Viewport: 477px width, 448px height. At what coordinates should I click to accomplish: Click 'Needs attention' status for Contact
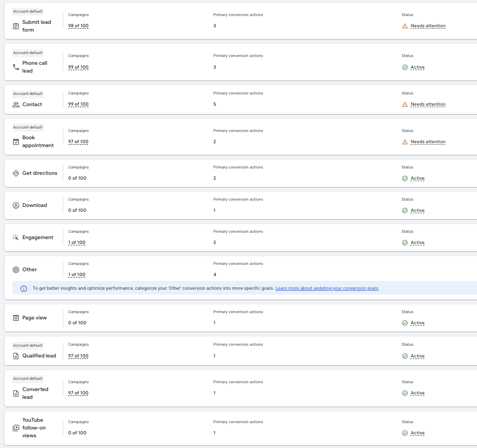(x=428, y=104)
